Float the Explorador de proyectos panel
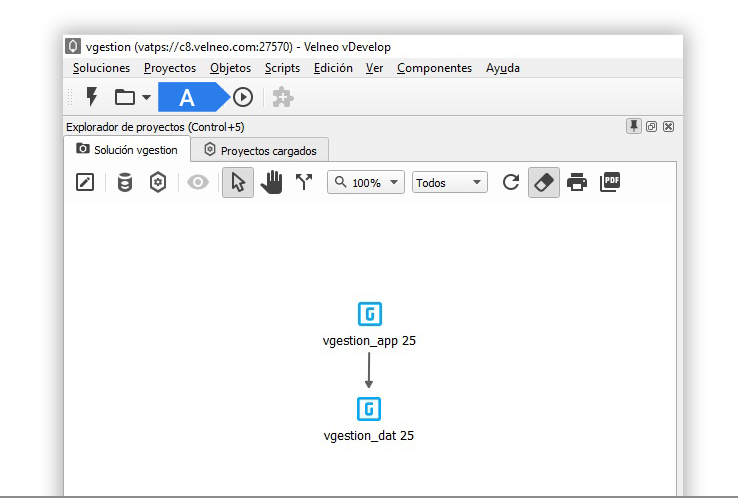Viewport: 738px width, 498px height. (x=651, y=127)
